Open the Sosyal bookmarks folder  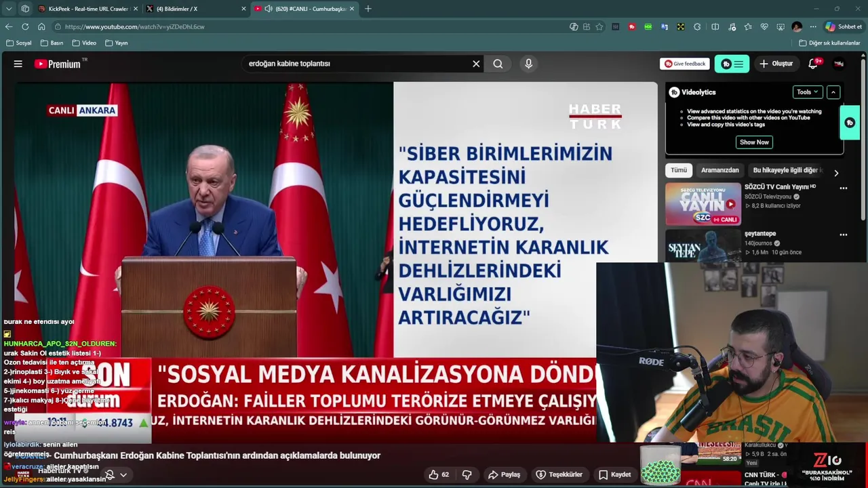pyautogui.click(x=18, y=43)
